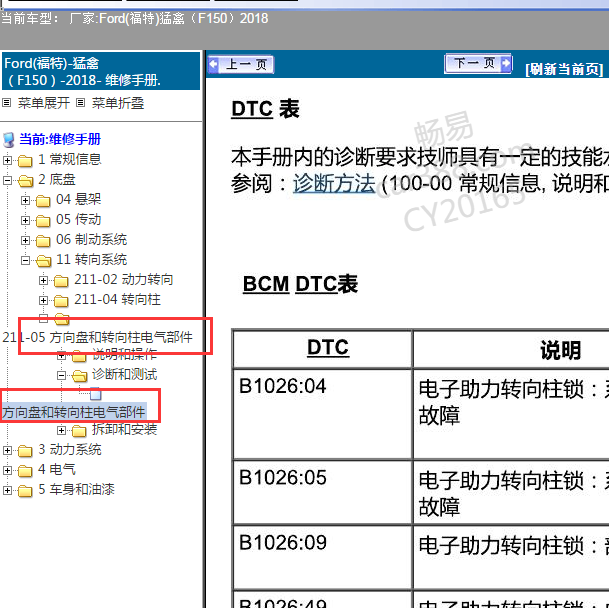Viewport: 609px width, 608px height.
Task: Expand the 3 动力系统 node
Action: pos(7,450)
